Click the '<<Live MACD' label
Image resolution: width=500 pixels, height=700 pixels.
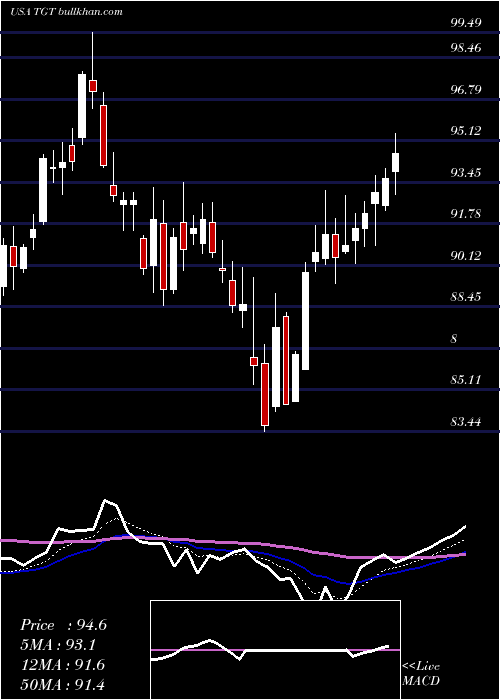[x=421, y=674]
